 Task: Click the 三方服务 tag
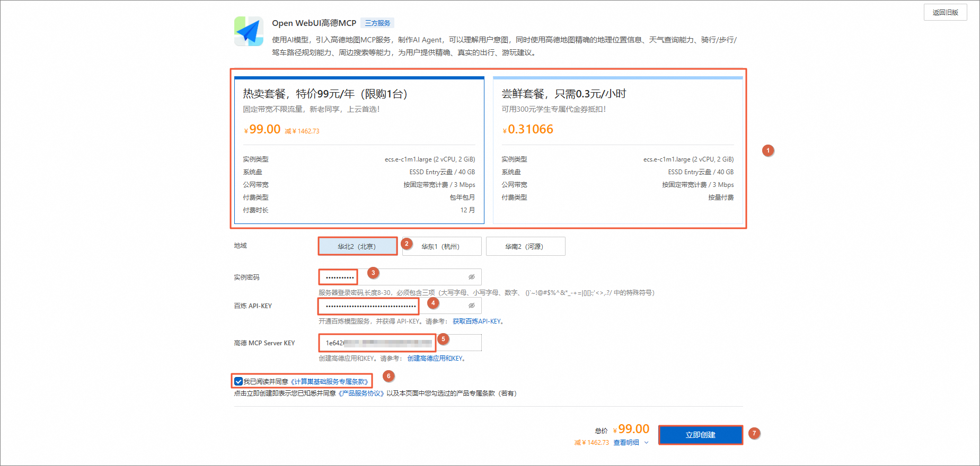coord(377,23)
